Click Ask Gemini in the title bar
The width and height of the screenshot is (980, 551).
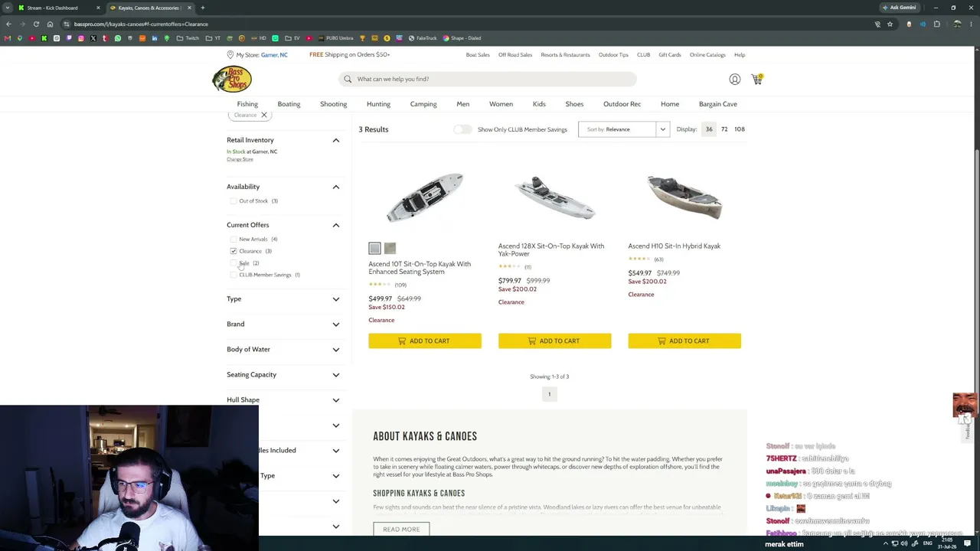[899, 8]
